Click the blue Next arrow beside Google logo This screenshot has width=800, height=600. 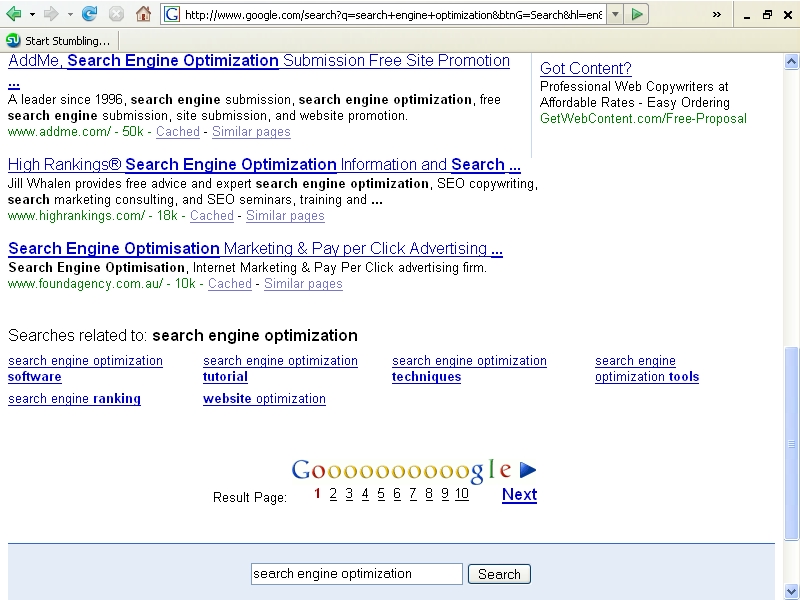528,470
